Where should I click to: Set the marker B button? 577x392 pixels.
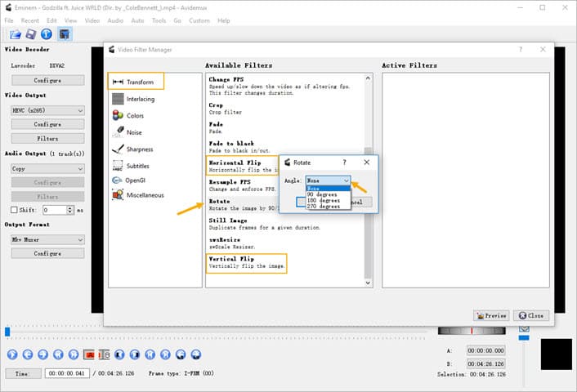[x=104, y=354]
